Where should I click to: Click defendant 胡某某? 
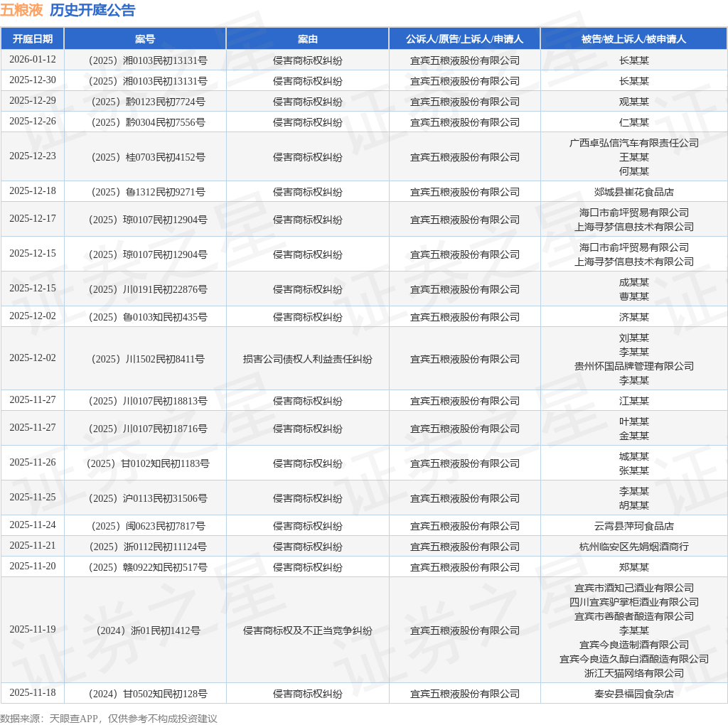[x=633, y=505]
